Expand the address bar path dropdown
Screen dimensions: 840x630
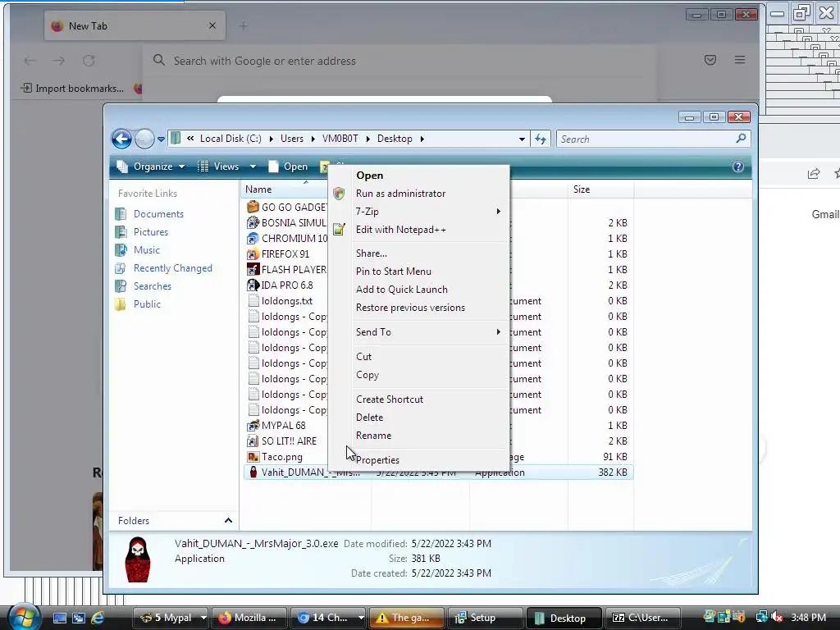tap(522, 139)
